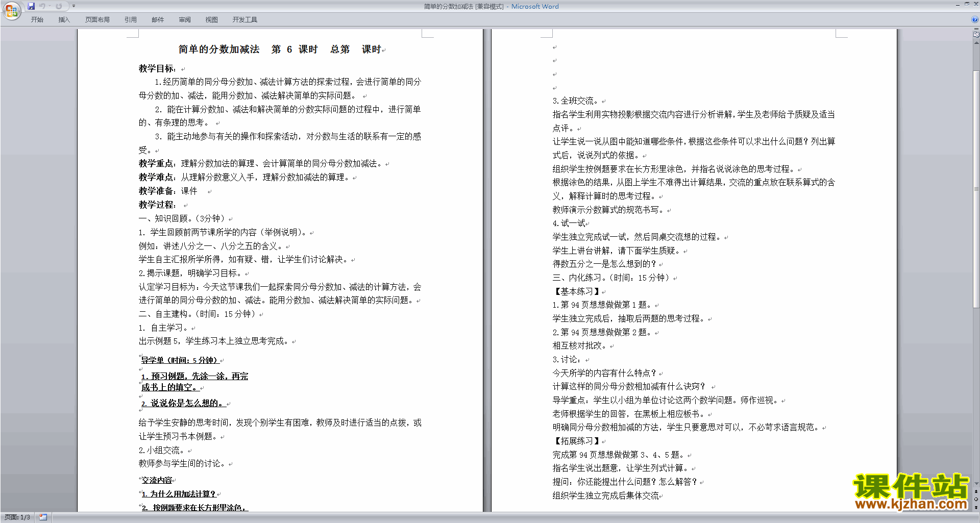
Task: Click the bracketed heading 【拓展练习】
Action: (576, 441)
